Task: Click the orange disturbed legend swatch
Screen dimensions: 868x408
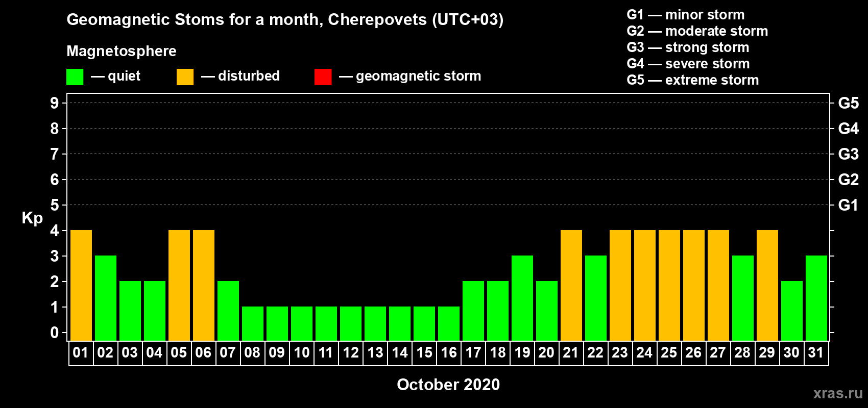Action: click(x=185, y=77)
